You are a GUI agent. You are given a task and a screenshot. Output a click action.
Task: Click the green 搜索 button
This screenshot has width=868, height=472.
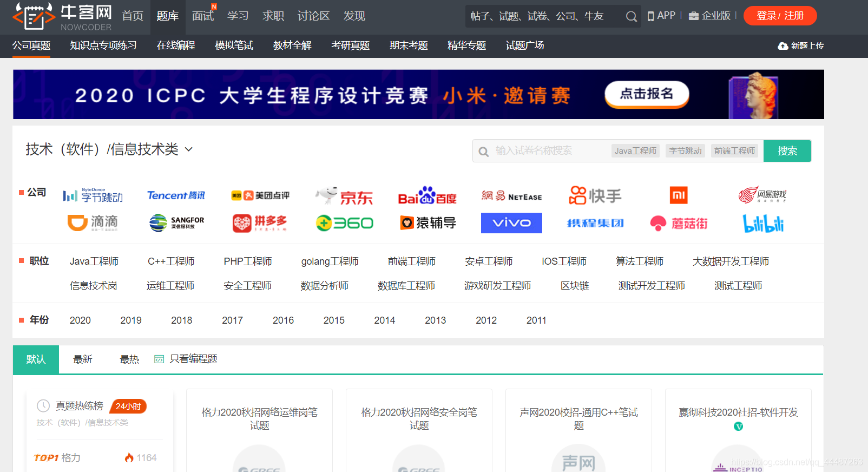787,151
